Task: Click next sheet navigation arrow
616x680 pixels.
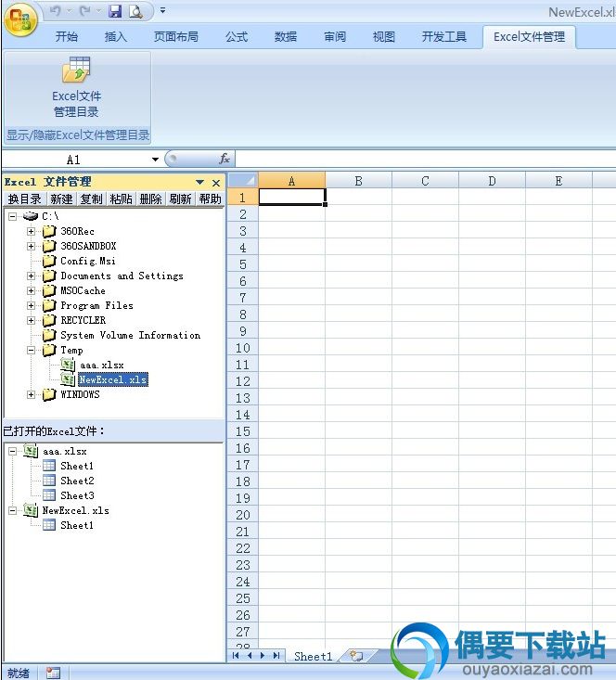Action: tap(263, 655)
